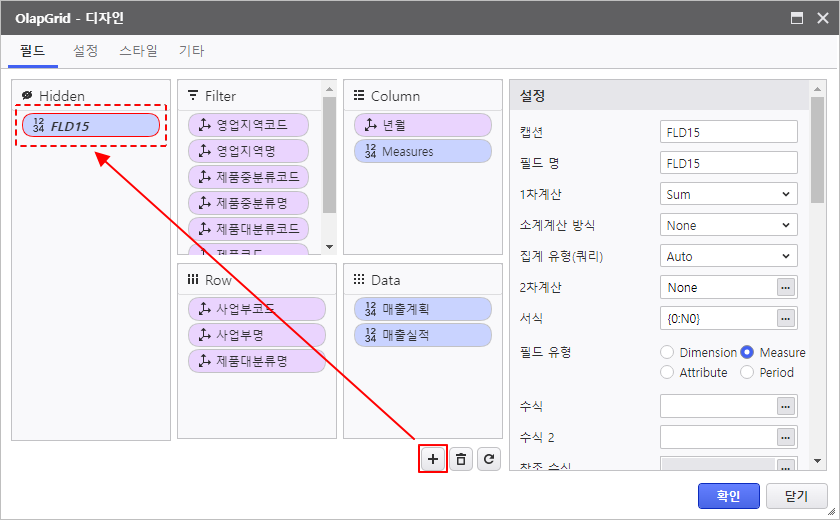Click the 닫기 close button

click(x=796, y=495)
